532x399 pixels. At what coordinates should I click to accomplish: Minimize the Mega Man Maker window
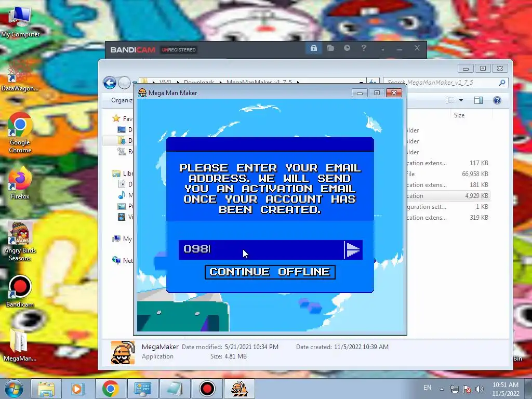click(x=360, y=92)
